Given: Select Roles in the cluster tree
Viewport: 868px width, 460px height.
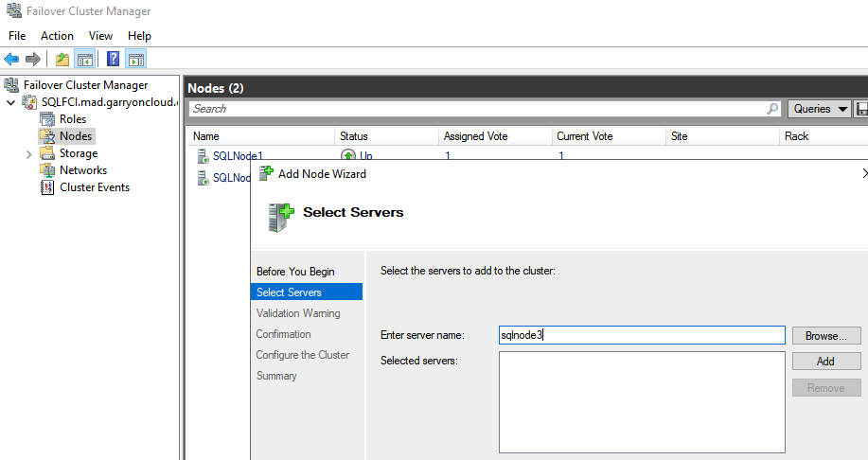Looking at the screenshot, I should (73, 119).
